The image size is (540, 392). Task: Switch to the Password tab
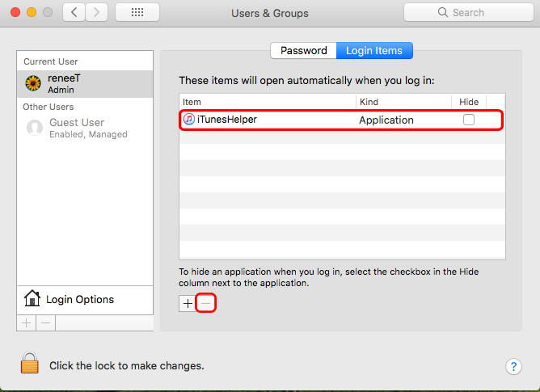coord(303,50)
